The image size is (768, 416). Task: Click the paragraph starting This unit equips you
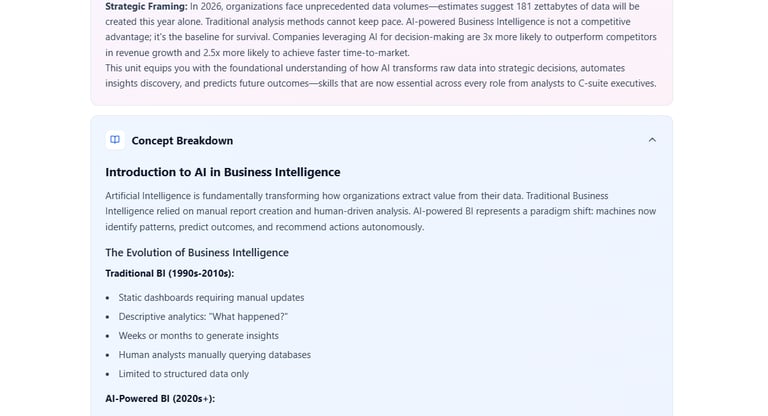click(380, 75)
